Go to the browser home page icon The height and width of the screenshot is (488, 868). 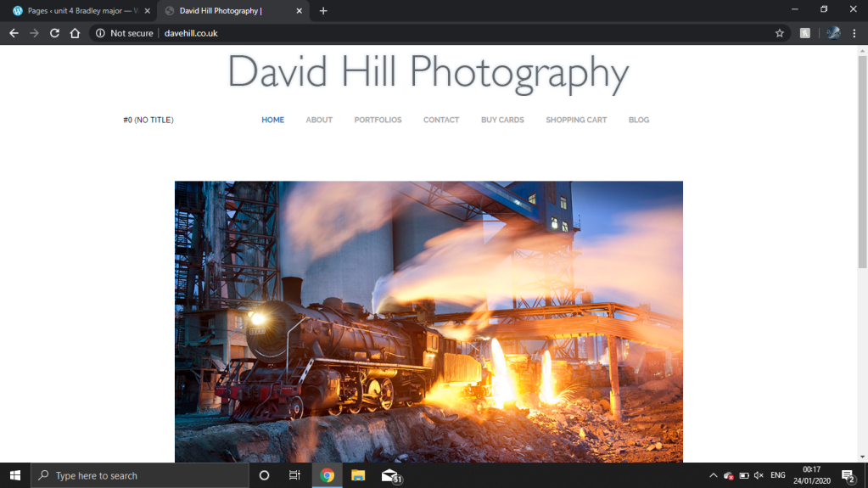pos(75,33)
